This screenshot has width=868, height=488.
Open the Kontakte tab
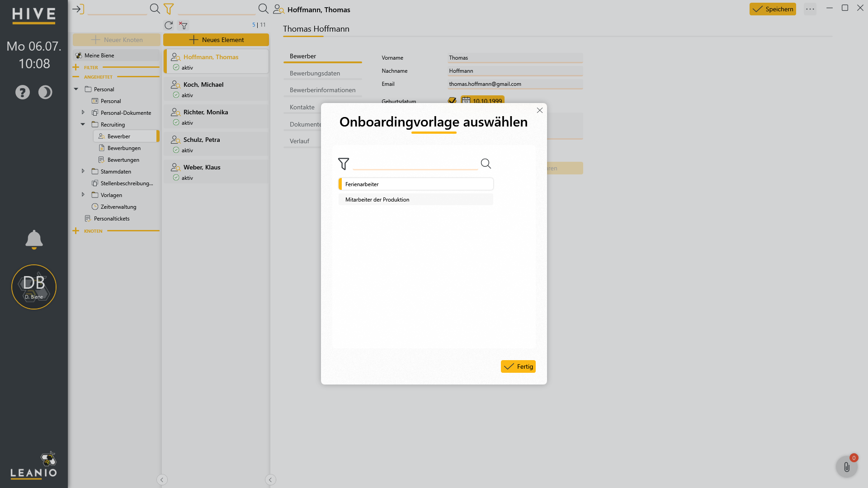[x=302, y=107]
